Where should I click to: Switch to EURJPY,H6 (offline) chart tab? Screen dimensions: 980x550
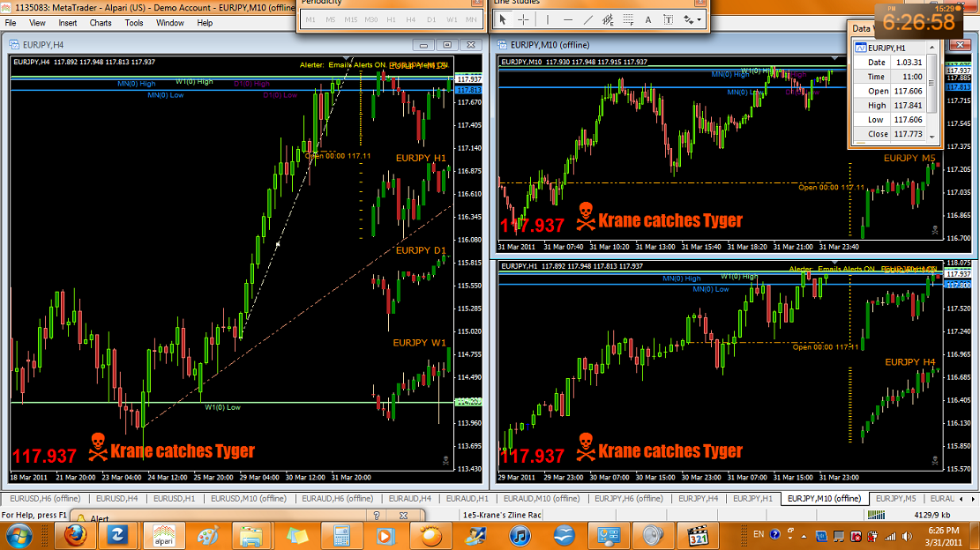pos(628,499)
